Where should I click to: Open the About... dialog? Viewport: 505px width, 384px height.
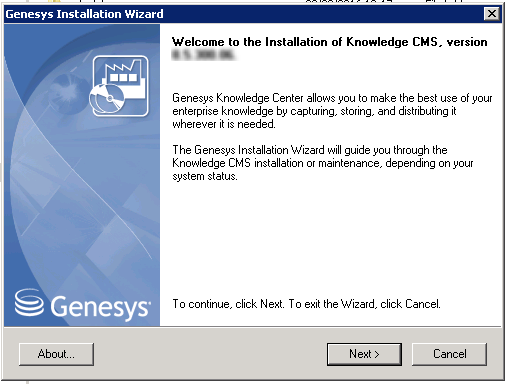click(56, 354)
